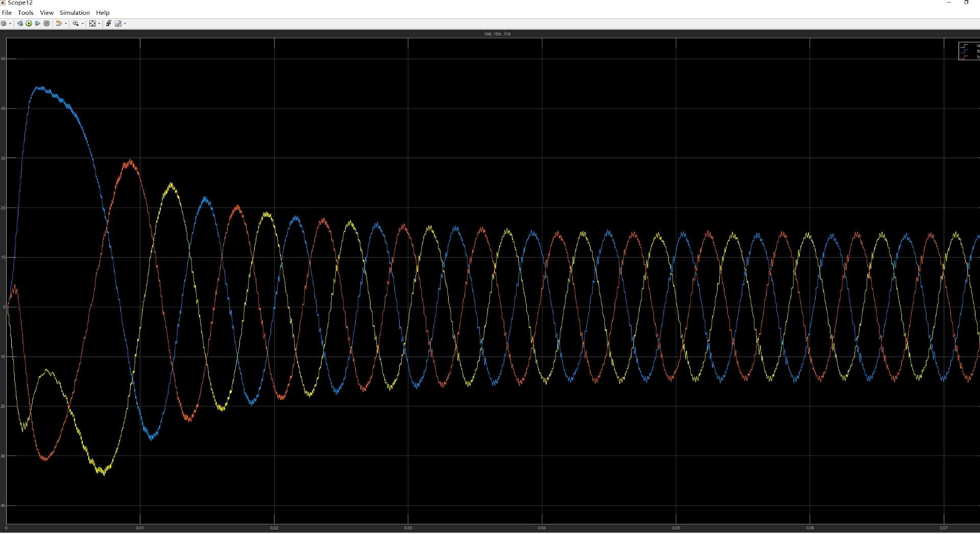The width and height of the screenshot is (980, 534).
Task: Open the Simulation menu
Action: click(x=75, y=13)
